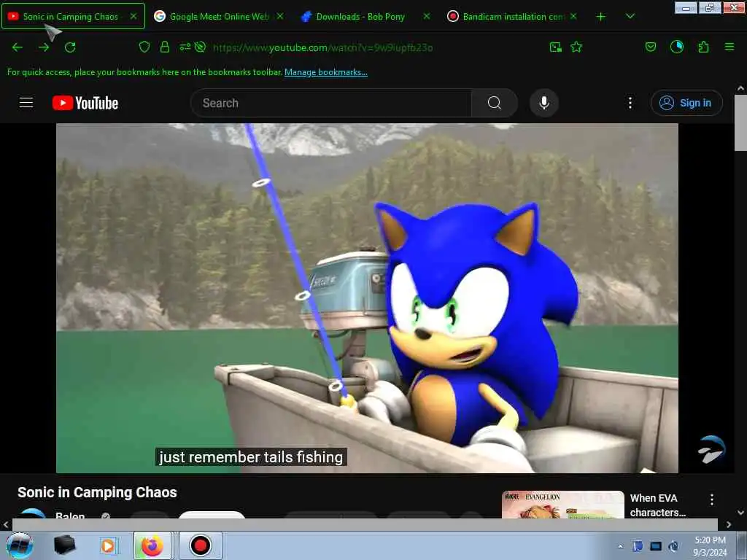
Task: Switch to Bandicam installation tab
Action: [x=512, y=17]
